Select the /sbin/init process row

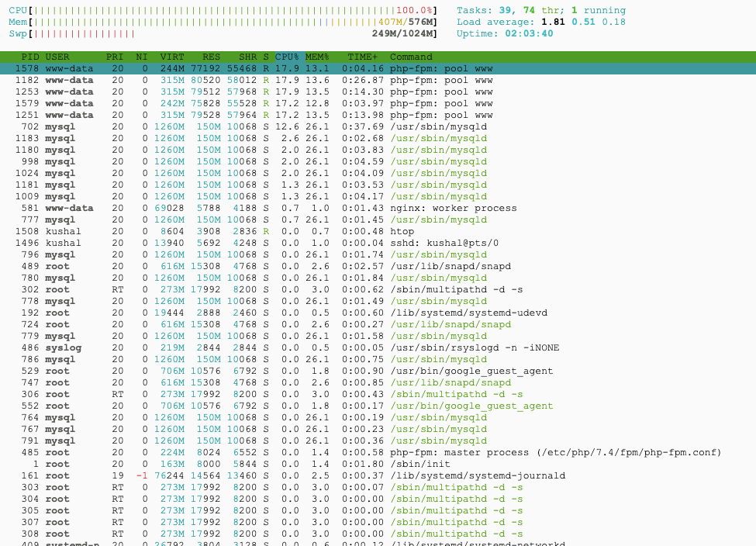378,464
